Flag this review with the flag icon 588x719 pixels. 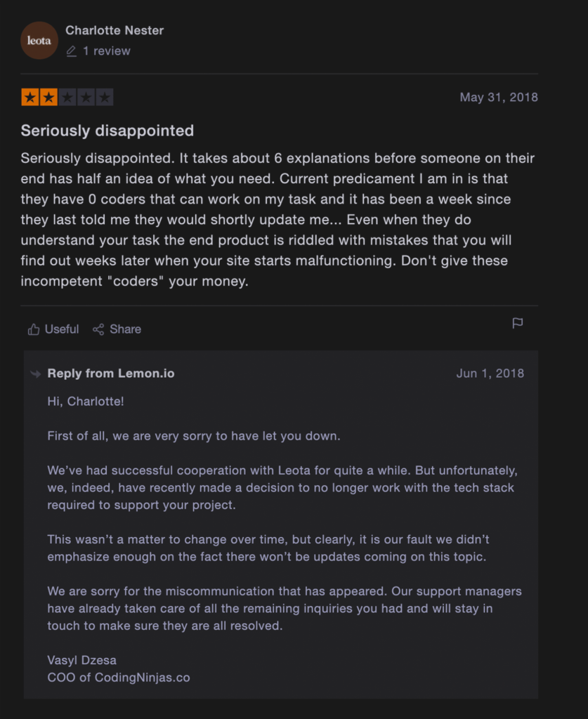517,323
